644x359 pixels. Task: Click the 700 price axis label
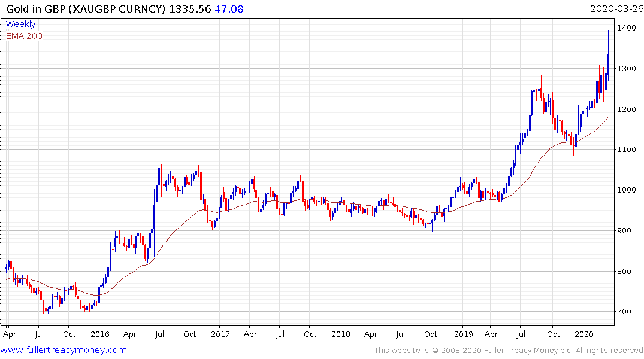[624, 311]
